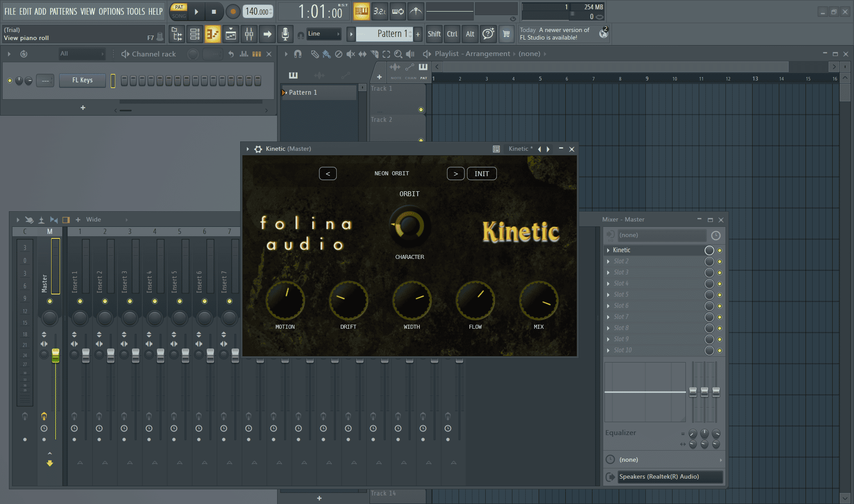Click the Play button in transport
Viewport: 854px width, 504px height.
(x=196, y=12)
